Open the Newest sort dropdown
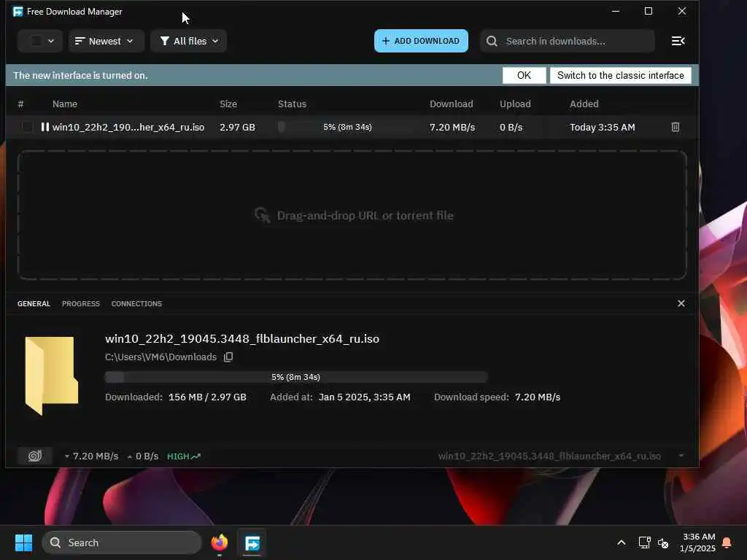The image size is (747, 560). (x=106, y=41)
